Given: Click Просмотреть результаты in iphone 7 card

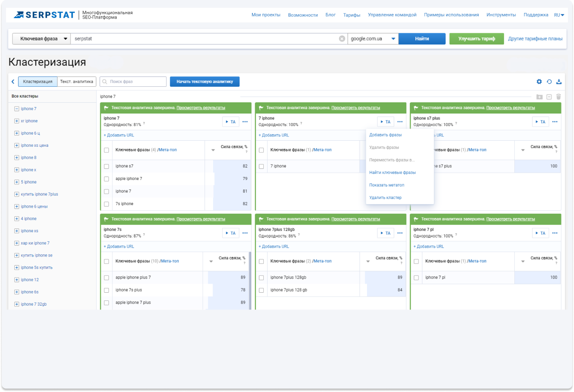Looking at the screenshot, I should [201, 108].
